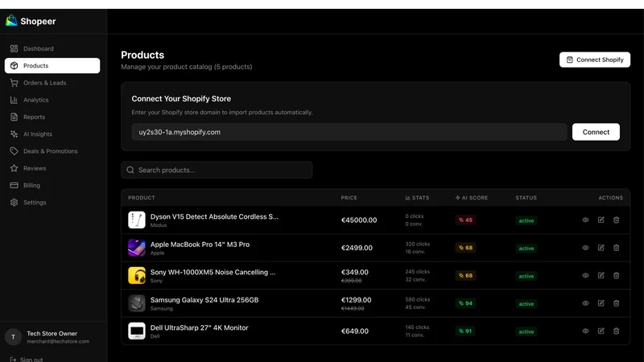Click the PRODUCT column header
The image size is (644, 362).
tap(142, 198)
